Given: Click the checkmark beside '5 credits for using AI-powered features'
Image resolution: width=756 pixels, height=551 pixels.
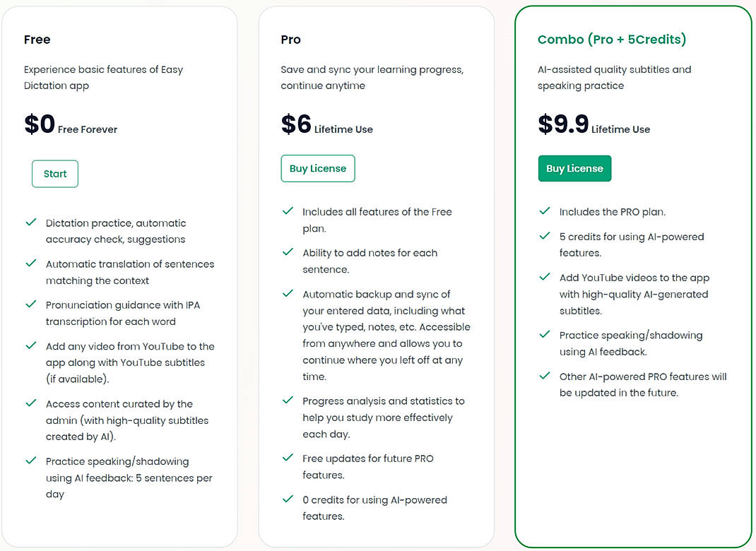Looking at the screenshot, I should (x=544, y=236).
